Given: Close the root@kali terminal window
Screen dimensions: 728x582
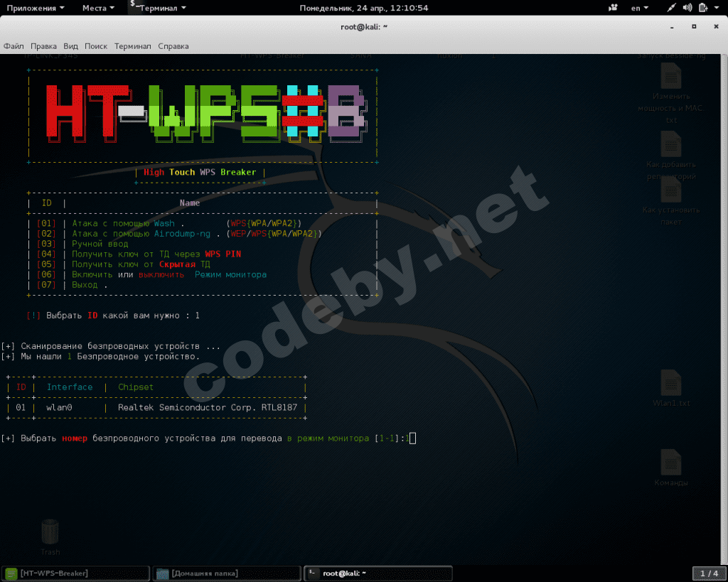Looking at the screenshot, I should click(x=716, y=27).
